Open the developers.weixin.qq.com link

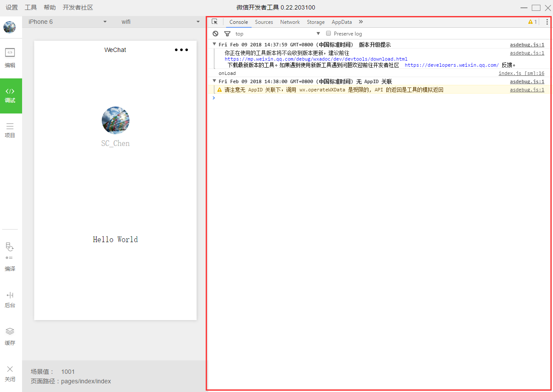pyautogui.click(x=452, y=65)
